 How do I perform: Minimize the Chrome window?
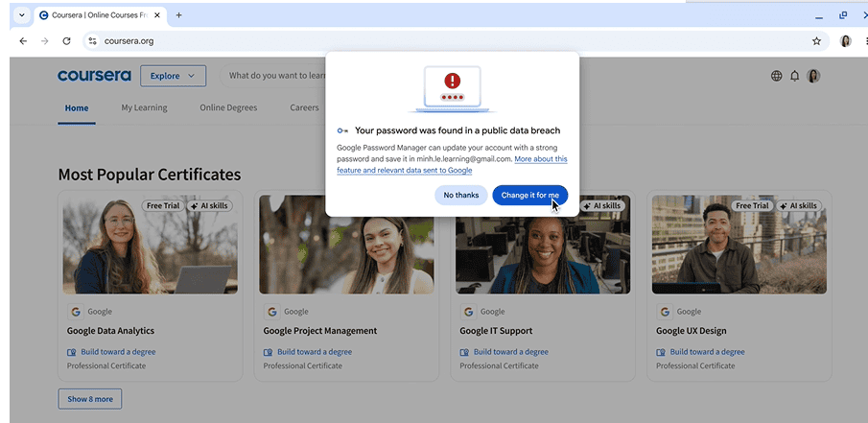[x=819, y=16]
